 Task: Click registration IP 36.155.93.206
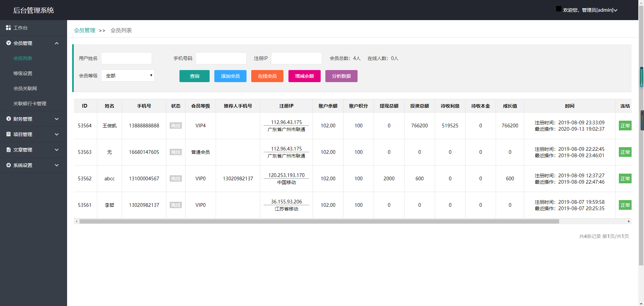pos(286,202)
